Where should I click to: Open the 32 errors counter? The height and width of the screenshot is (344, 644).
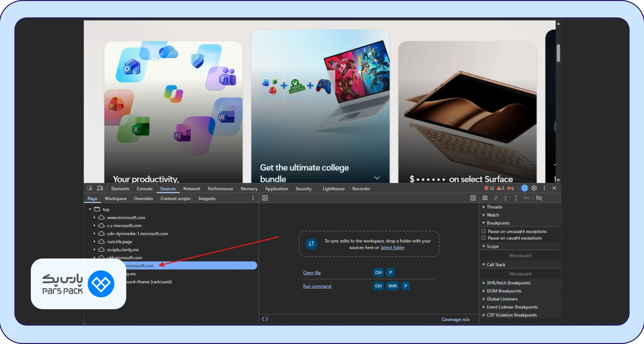click(489, 188)
